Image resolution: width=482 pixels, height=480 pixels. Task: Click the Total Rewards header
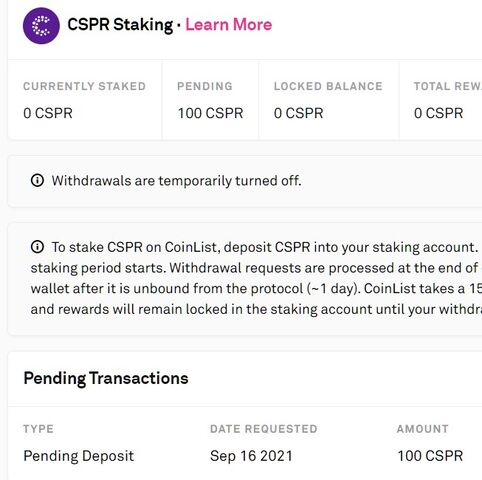pos(448,86)
